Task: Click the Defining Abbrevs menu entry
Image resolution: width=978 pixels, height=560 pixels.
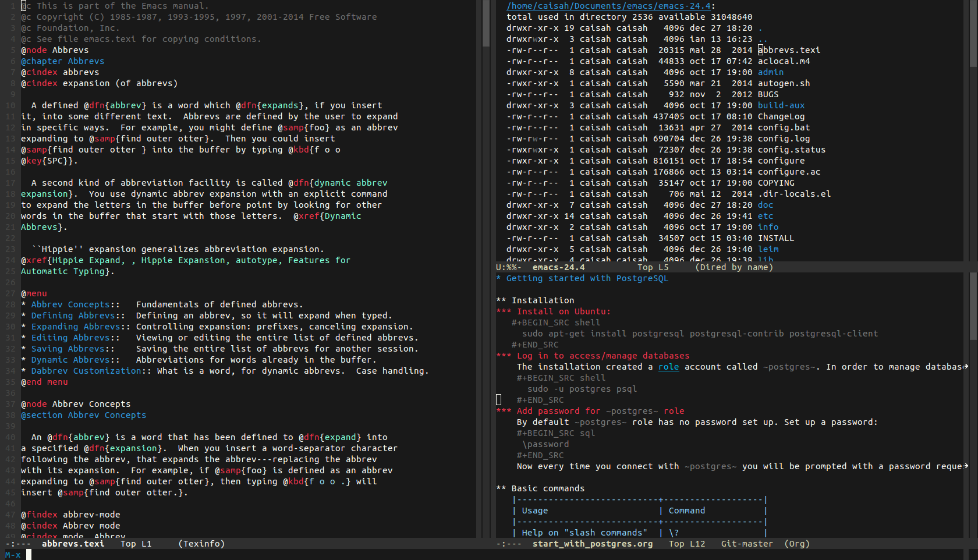Action: [73, 316]
